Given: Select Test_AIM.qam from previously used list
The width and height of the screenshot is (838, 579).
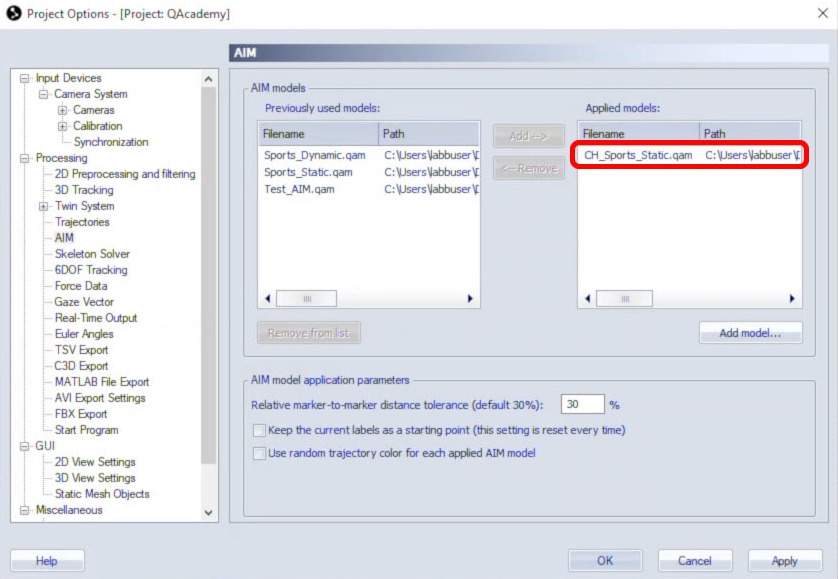Looking at the screenshot, I should tap(299, 189).
